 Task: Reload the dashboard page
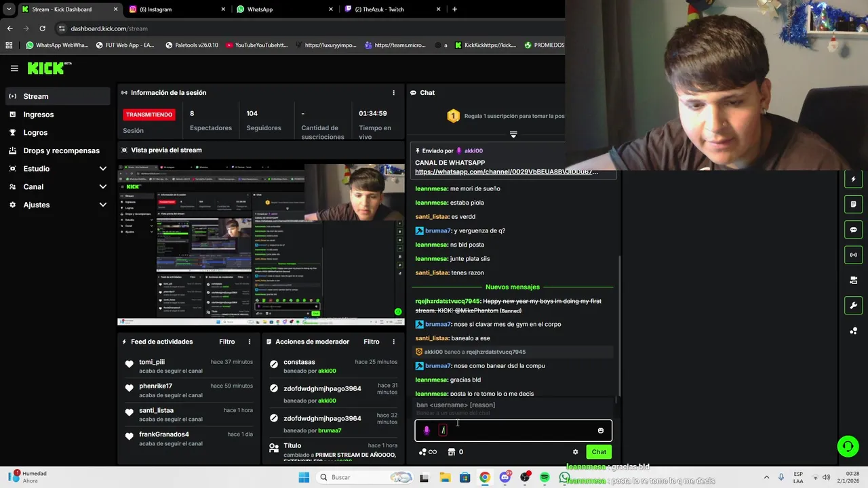point(42,28)
